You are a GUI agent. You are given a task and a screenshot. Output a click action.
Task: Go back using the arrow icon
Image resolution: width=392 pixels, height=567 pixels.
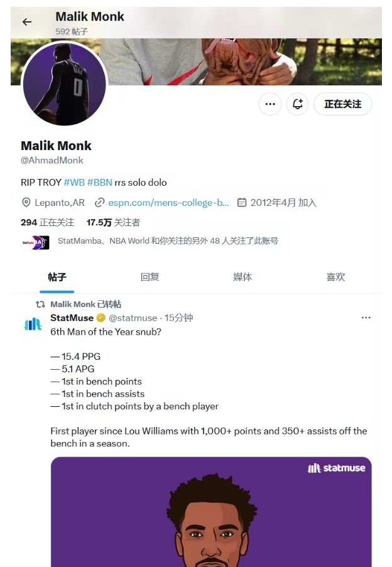point(27,22)
